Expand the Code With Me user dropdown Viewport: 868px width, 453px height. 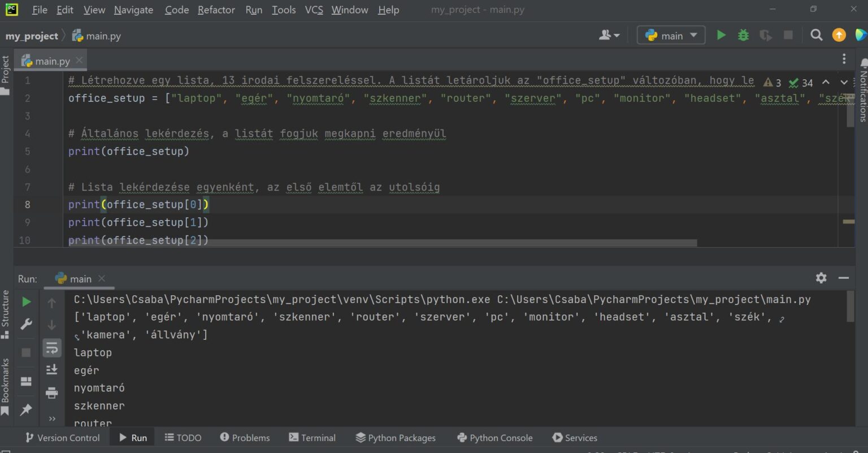point(609,35)
